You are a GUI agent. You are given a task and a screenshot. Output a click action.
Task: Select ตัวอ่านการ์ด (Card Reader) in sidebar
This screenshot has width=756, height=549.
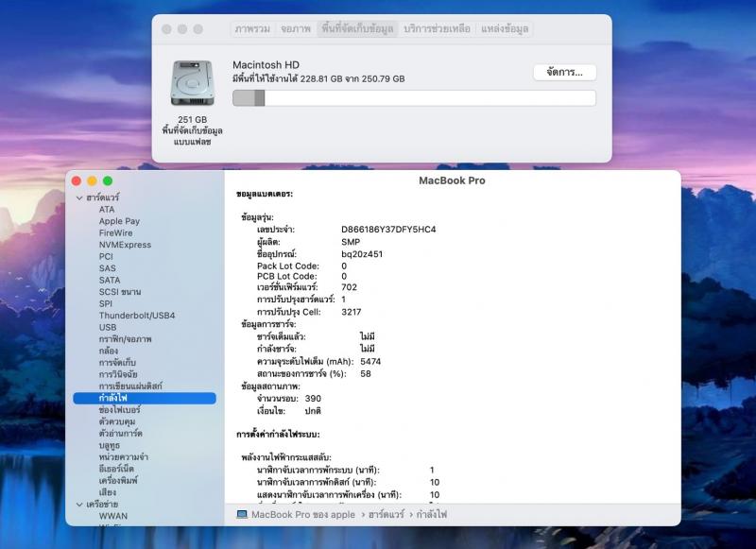121,434
